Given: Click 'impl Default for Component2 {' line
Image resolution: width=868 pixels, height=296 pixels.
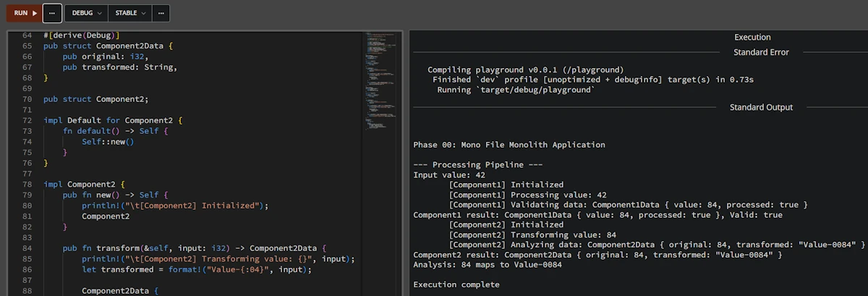Looking at the screenshot, I should click(112, 120).
